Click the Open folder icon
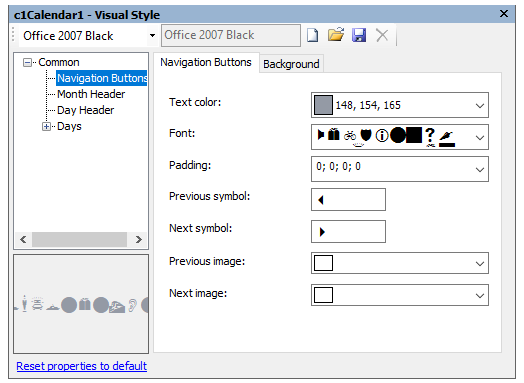Screen dimensions: 524x383 [x=336, y=35]
